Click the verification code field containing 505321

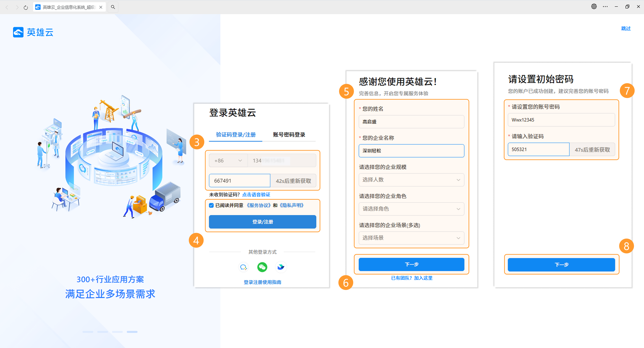(539, 149)
